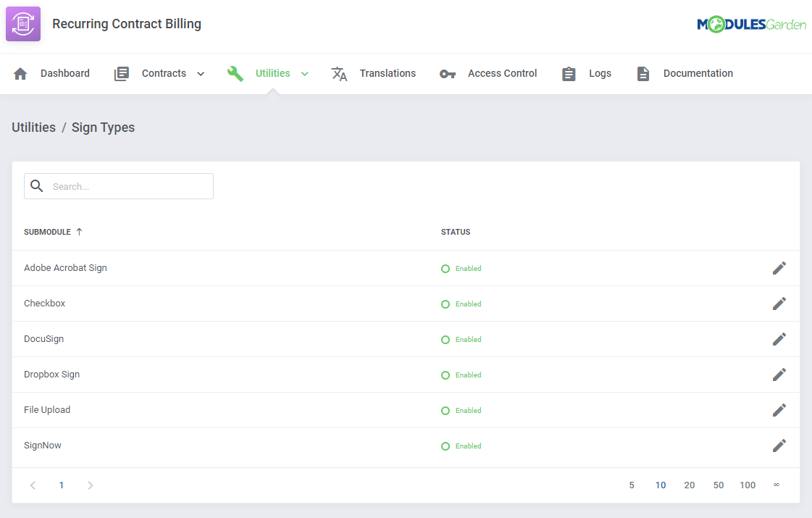Select page 1 in pagination
This screenshot has height=518, width=812.
[x=61, y=485]
